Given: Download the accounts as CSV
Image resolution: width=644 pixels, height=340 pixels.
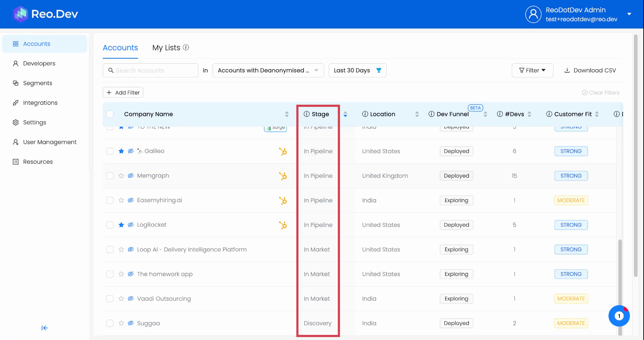Looking at the screenshot, I should click(590, 70).
